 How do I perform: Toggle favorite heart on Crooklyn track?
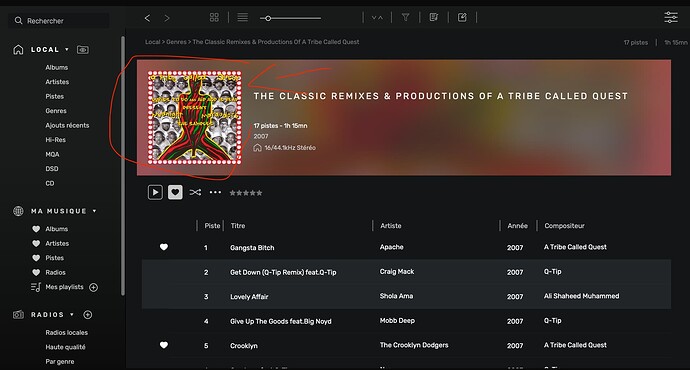164,345
